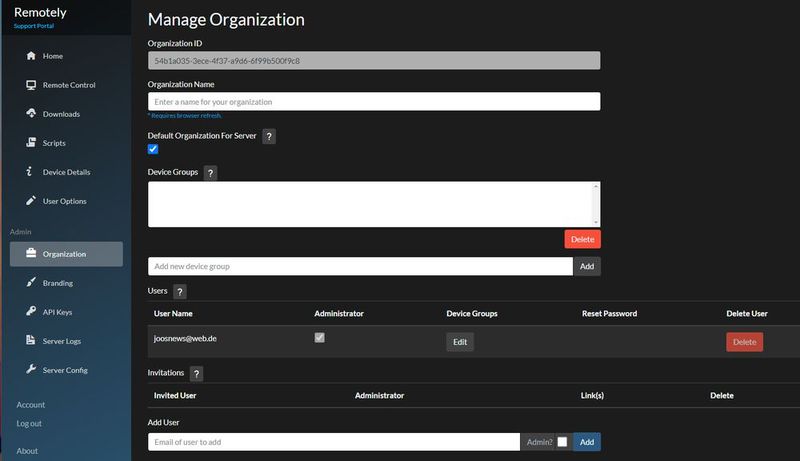Click the Branding paintbrush icon

pos(32,283)
